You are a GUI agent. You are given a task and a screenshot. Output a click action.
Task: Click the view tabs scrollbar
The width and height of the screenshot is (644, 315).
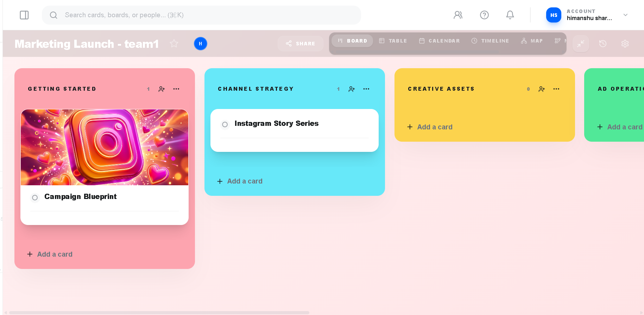[x=417, y=52]
